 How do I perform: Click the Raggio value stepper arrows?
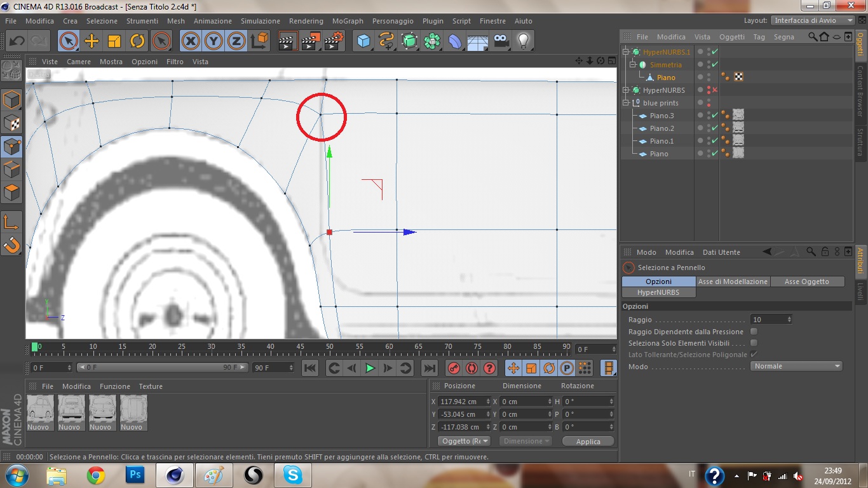789,320
